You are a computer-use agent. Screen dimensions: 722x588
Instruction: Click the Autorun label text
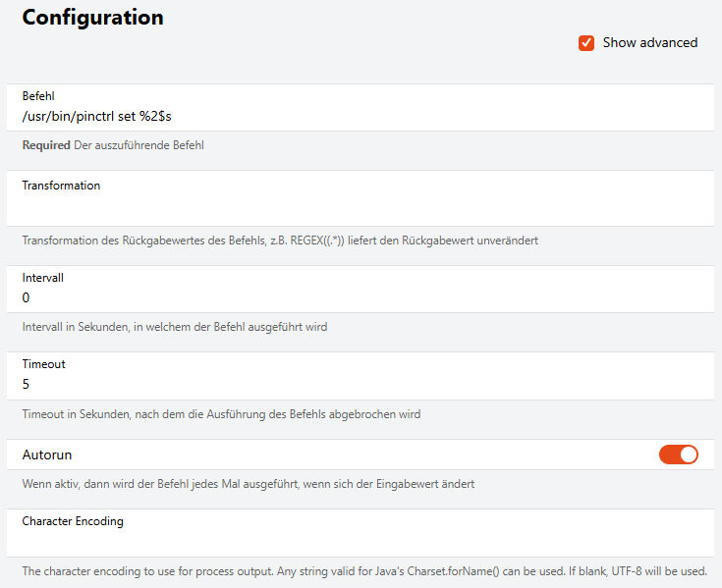point(46,454)
